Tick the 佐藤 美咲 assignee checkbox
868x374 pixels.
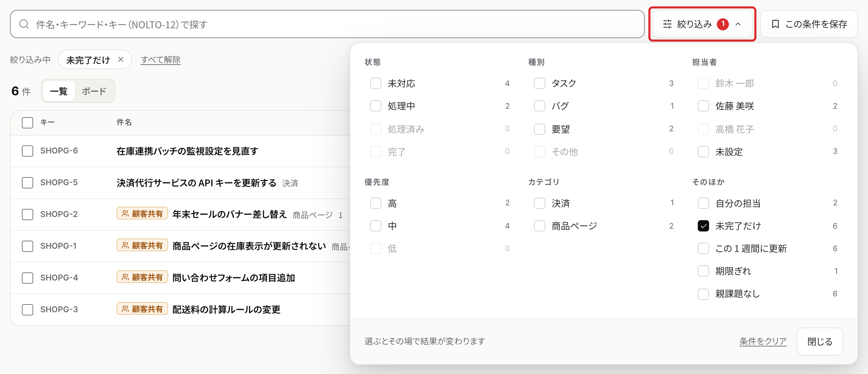[x=703, y=106]
